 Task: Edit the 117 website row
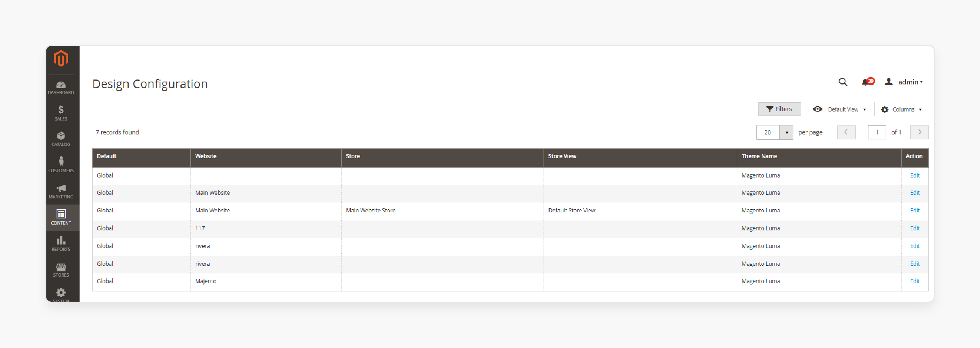point(915,228)
